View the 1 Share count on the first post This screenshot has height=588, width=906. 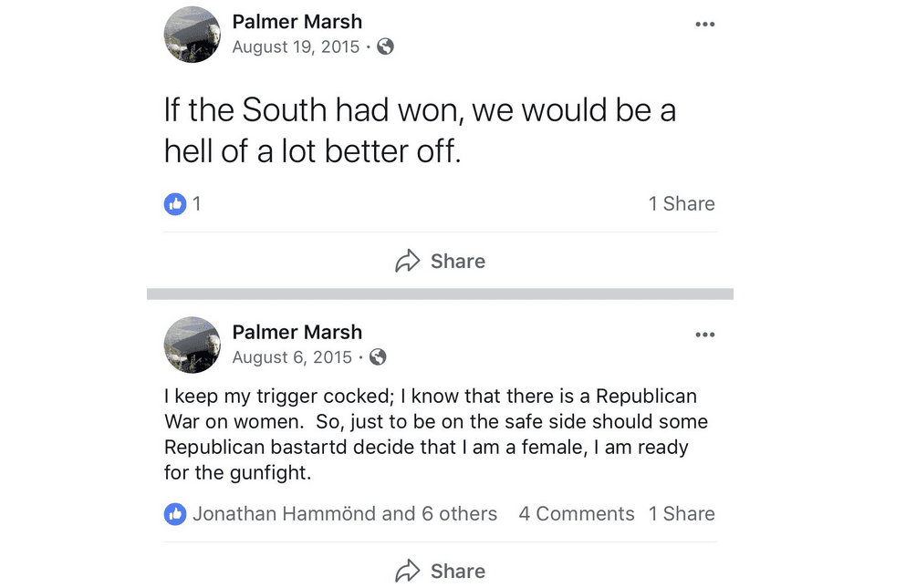click(x=682, y=204)
